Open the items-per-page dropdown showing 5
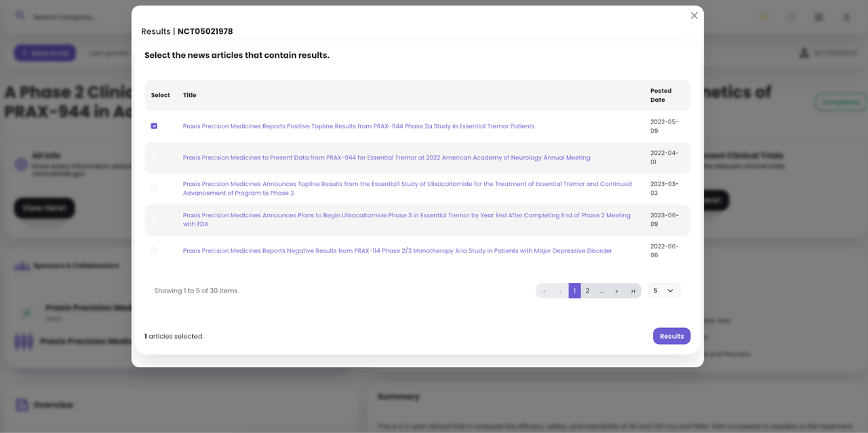 pyautogui.click(x=663, y=291)
